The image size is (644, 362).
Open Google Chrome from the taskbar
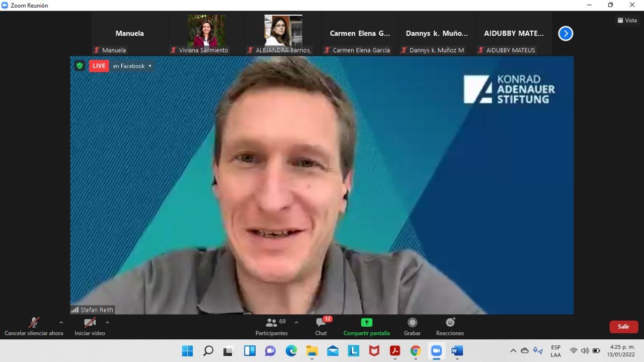(415, 351)
